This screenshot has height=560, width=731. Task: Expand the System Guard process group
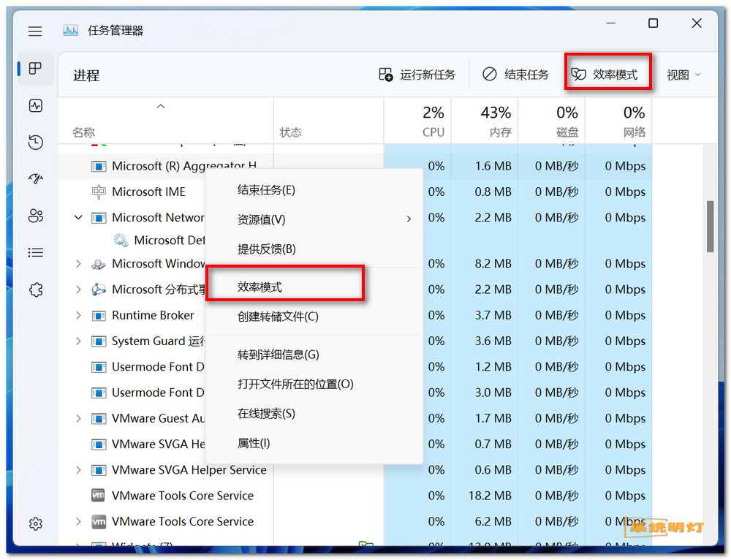[78, 341]
